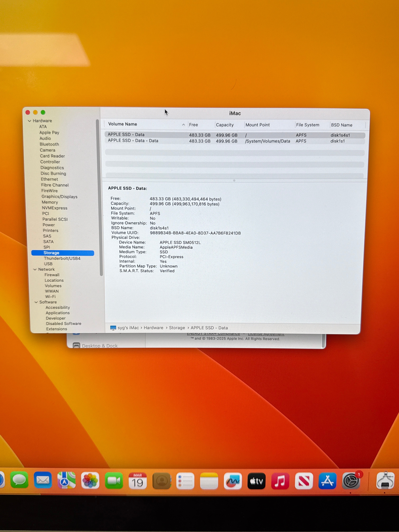
Task: Show USB device information
Action: (x=48, y=264)
